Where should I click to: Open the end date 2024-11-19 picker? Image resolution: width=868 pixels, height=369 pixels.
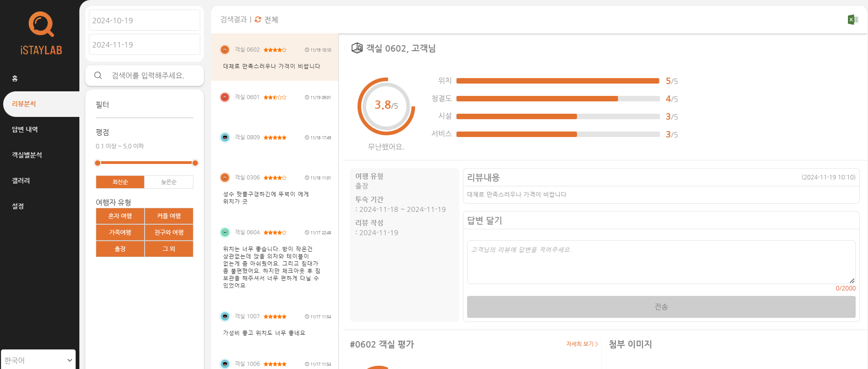click(x=145, y=45)
